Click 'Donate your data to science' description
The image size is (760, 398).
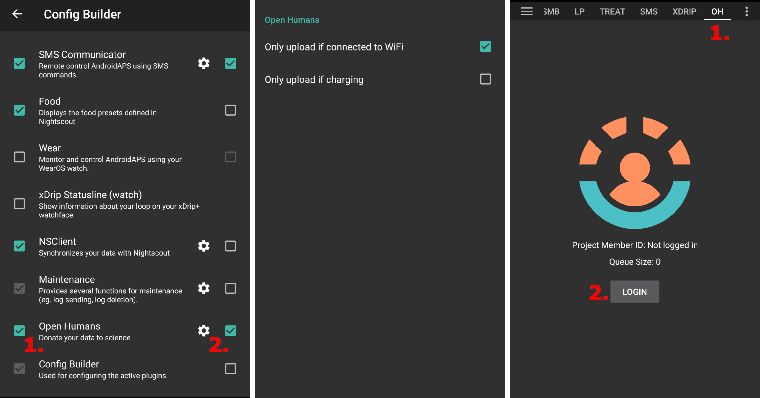(x=84, y=338)
